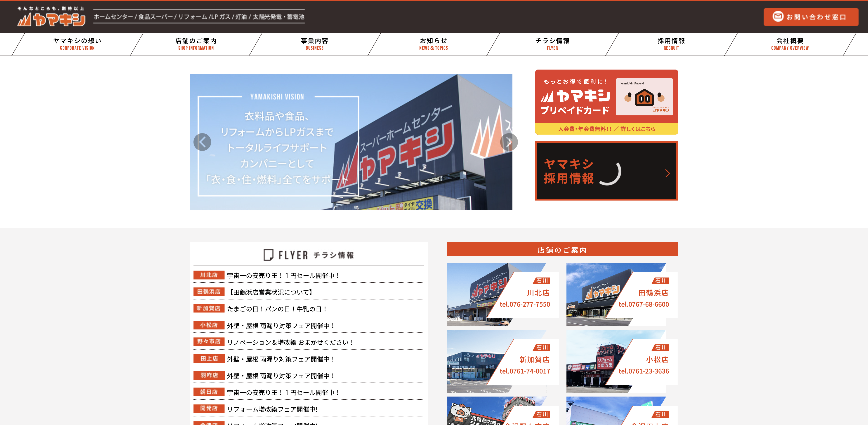Open the 田鶴浜店 store card
Viewport: 868px width, 425px height.
(622, 294)
